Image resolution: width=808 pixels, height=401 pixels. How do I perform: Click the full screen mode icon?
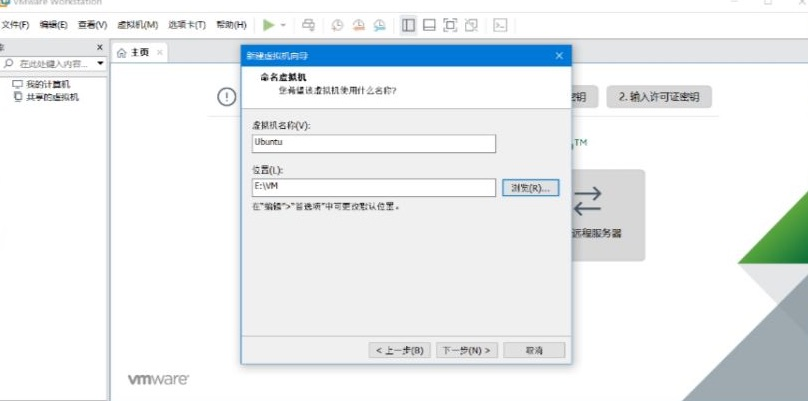click(450, 25)
